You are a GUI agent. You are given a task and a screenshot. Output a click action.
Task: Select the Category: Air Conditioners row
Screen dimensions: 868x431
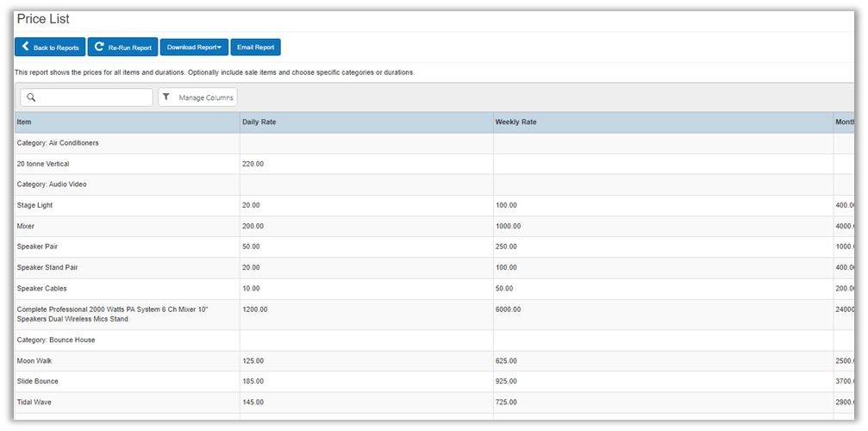tap(58, 143)
